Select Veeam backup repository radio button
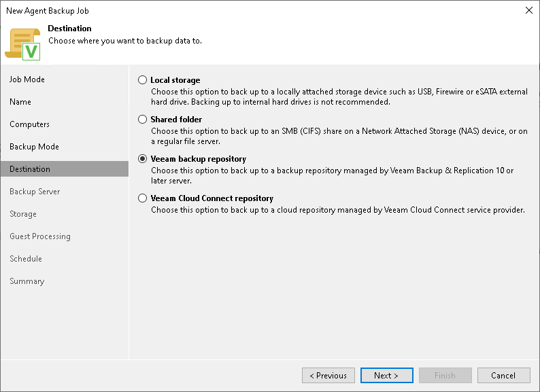540x392 pixels. pyautogui.click(x=142, y=159)
